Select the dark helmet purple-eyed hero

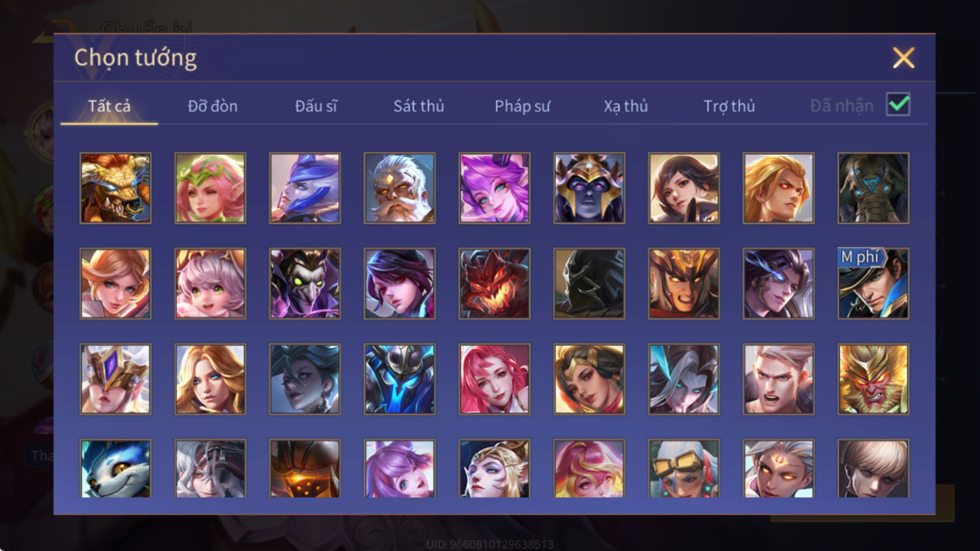(x=589, y=188)
